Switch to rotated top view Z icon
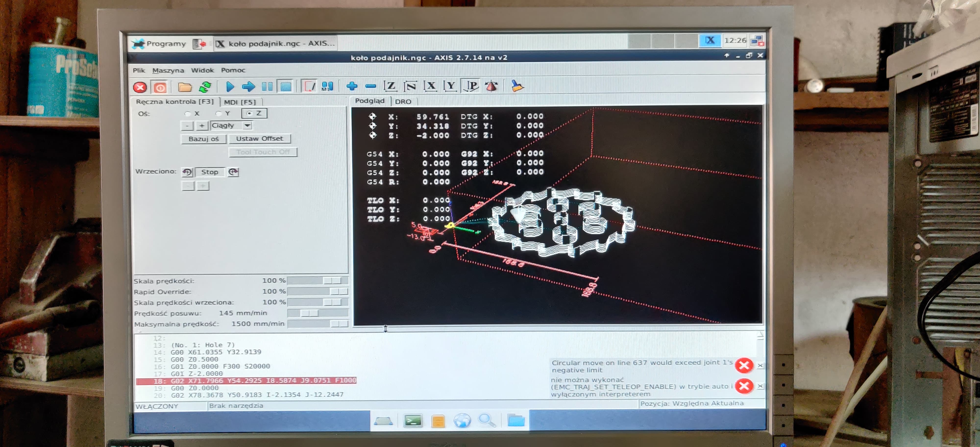 pyautogui.click(x=410, y=86)
